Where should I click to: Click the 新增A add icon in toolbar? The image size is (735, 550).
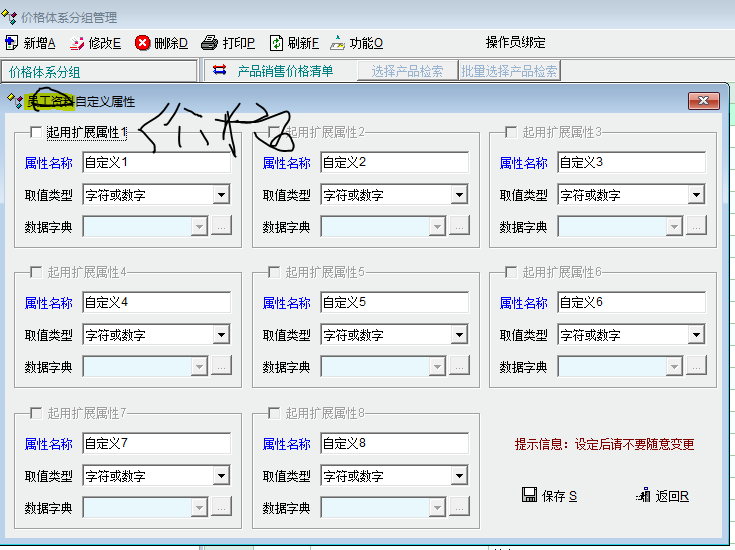coord(12,43)
